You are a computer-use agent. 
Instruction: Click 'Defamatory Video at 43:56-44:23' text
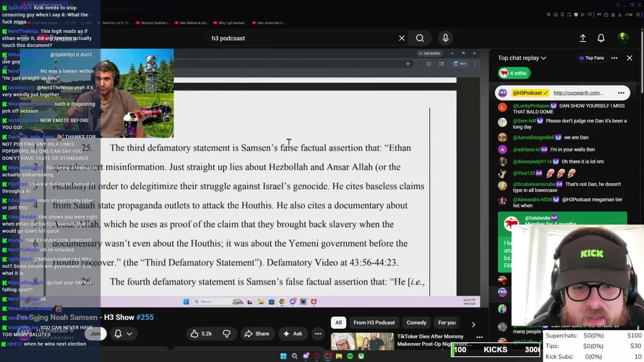[332, 262]
